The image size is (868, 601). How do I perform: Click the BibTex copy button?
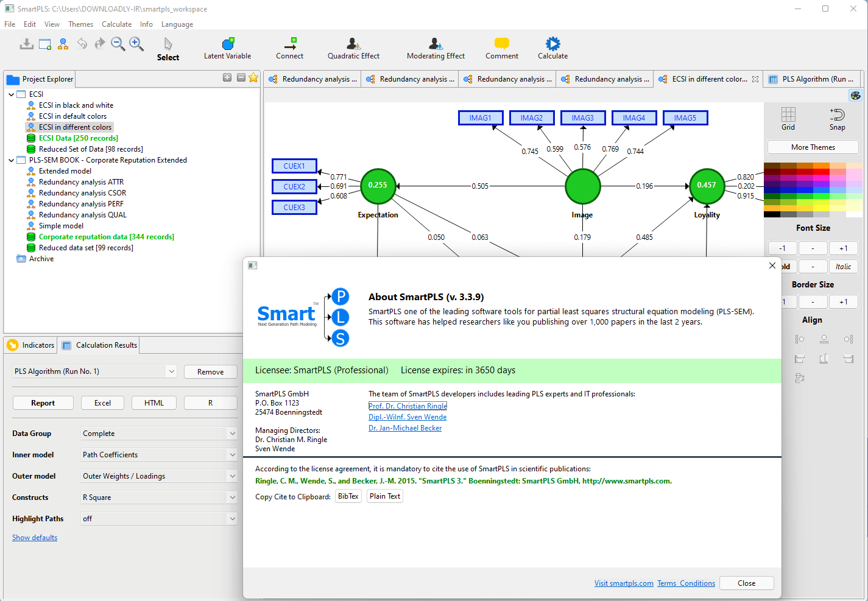348,496
